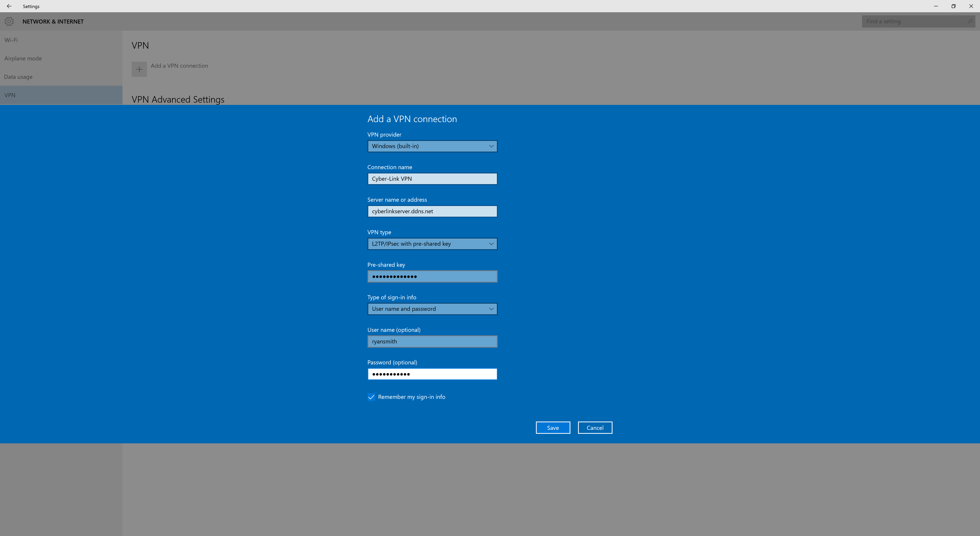980x536 pixels.
Task: Click the VPN Advanced Settings heading
Action: pos(178,99)
